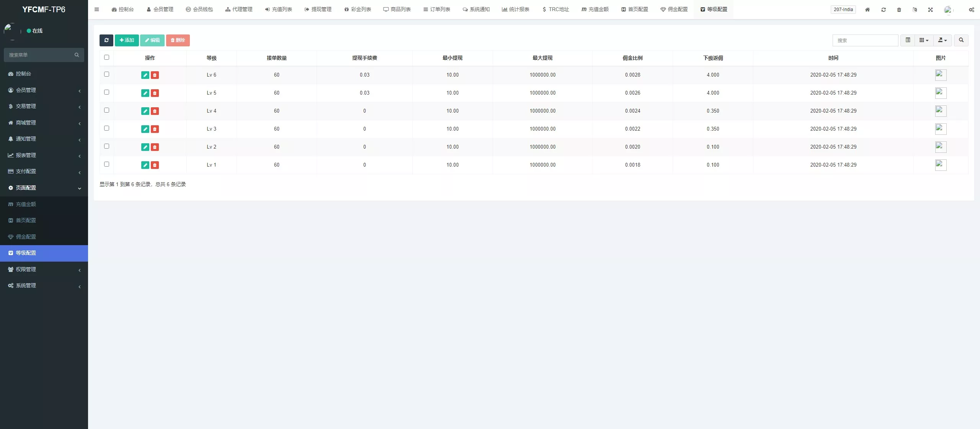
Task: Toggle the select-all header checkbox
Action: point(106,57)
